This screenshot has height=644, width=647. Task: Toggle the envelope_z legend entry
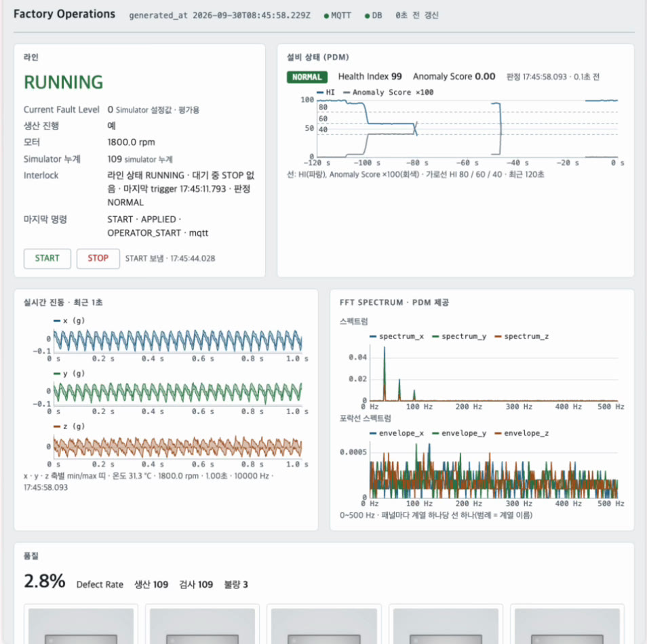pyautogui.click(x=522, y=433)
